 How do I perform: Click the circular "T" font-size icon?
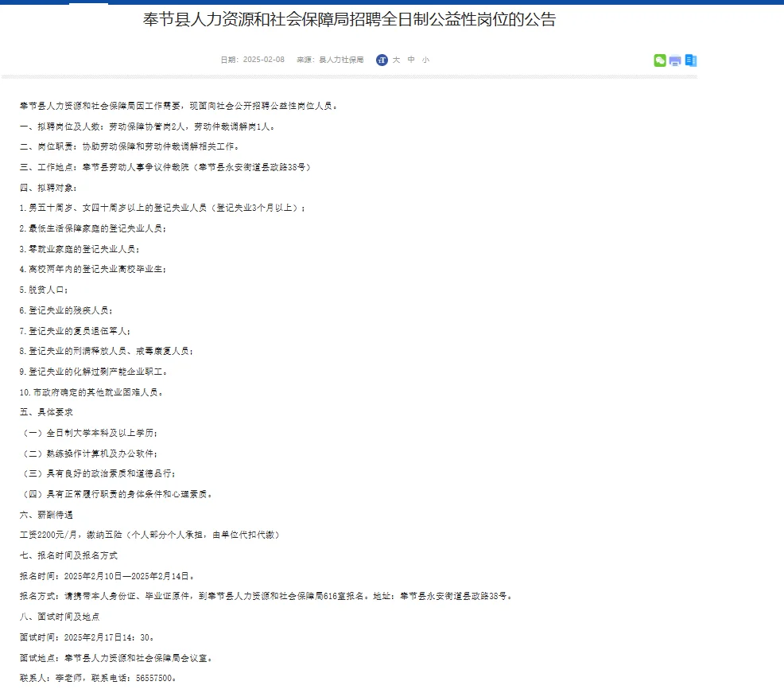(x=382, y=60)
